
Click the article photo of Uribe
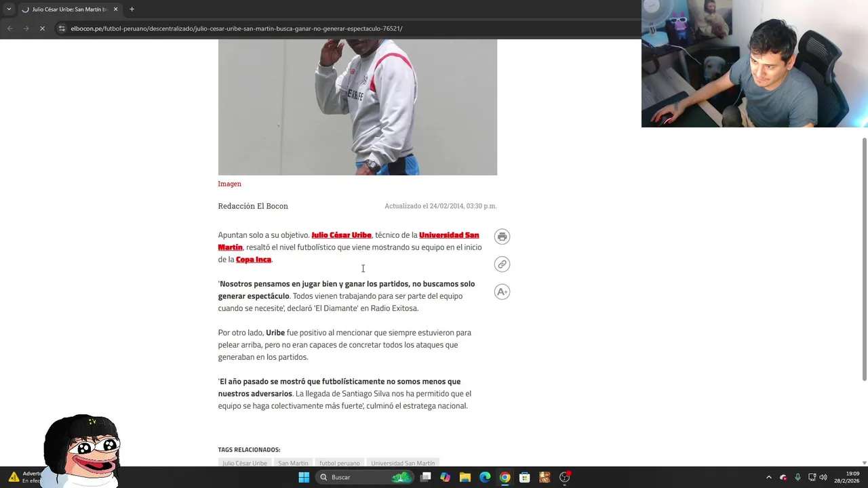click(x=357, y=107)
